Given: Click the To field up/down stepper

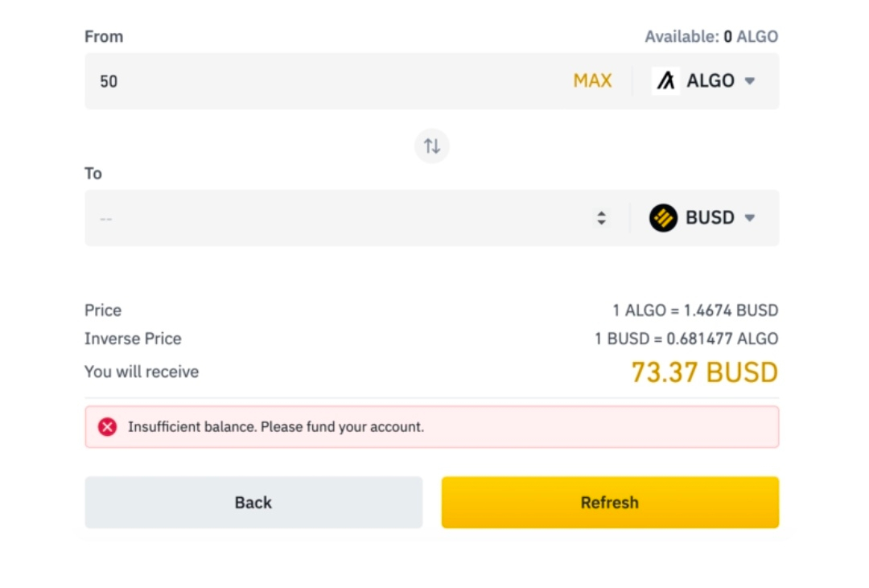Looking at the screenshot, I should pyautogui.click(x=601, y=218).
